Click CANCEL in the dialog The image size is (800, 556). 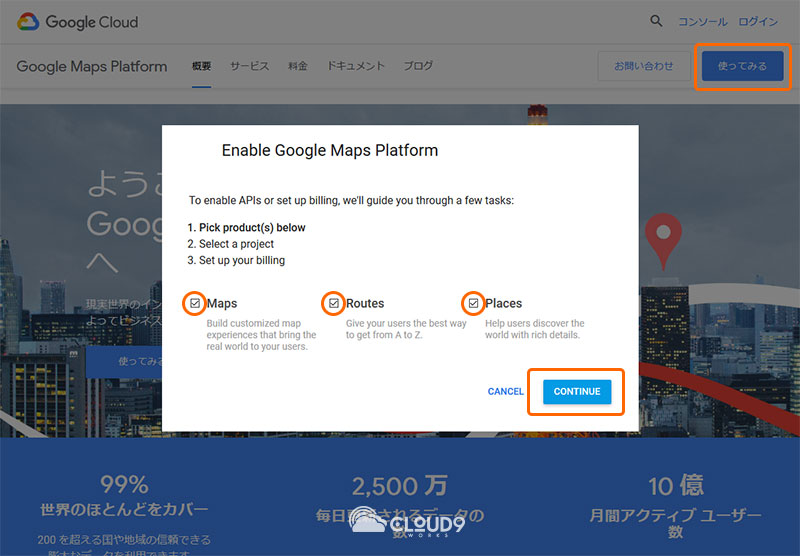click(x=506, y=391)
